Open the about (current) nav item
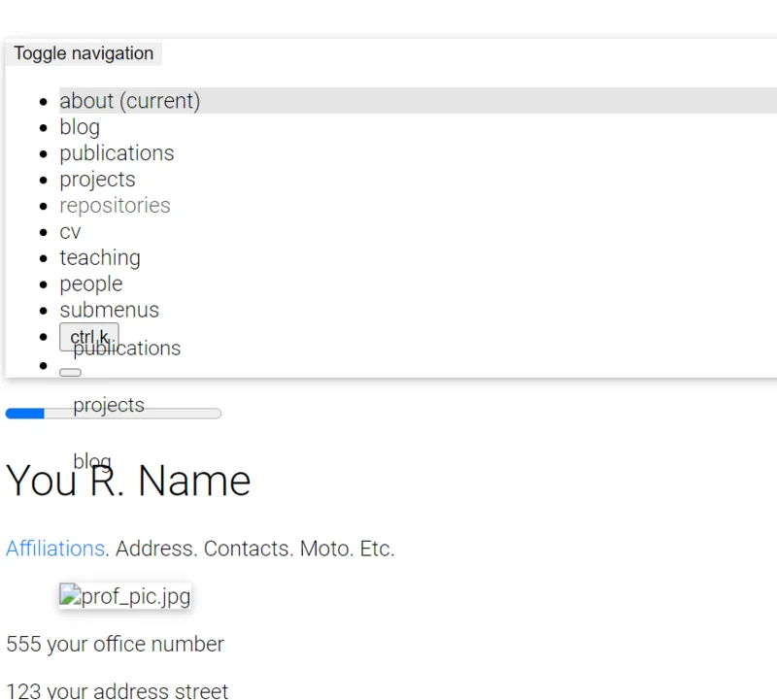The width and height of the screenshot is (777, 700). [x=129, y=101]
